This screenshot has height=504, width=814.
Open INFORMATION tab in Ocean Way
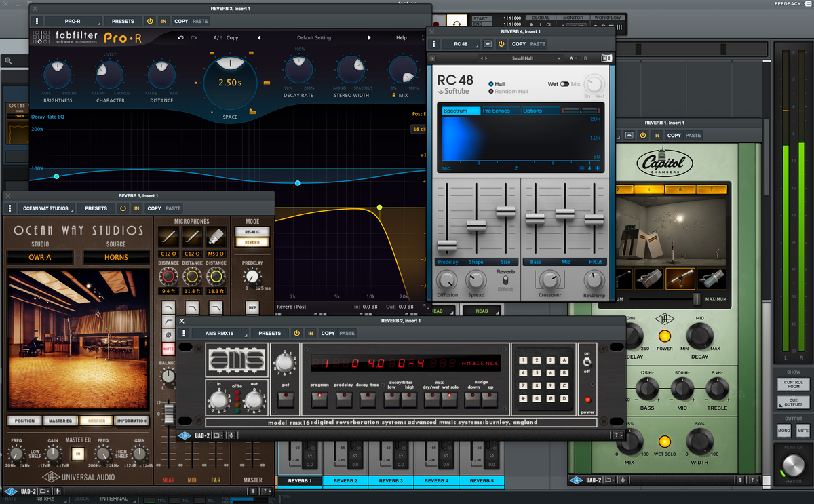click(x=132, y=421)
